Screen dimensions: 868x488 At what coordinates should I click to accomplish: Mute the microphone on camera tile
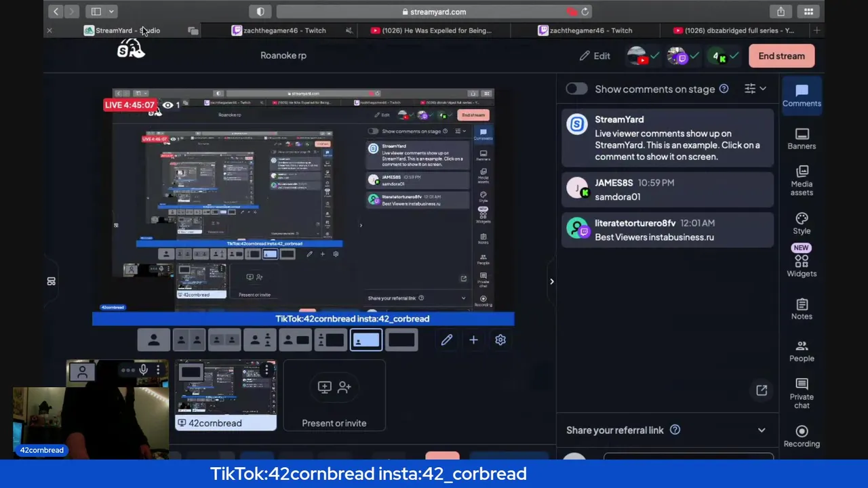coord(143,370)
